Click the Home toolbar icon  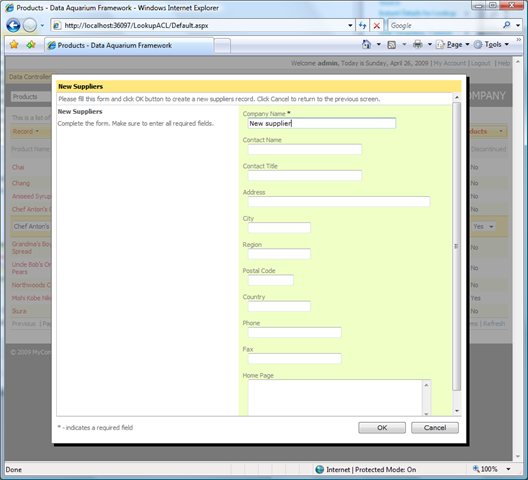pos(366,44)
